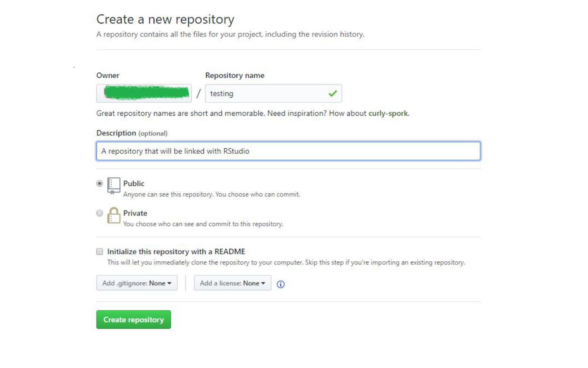
Task: Click the Public repository book icon
Action: [114, 186]
